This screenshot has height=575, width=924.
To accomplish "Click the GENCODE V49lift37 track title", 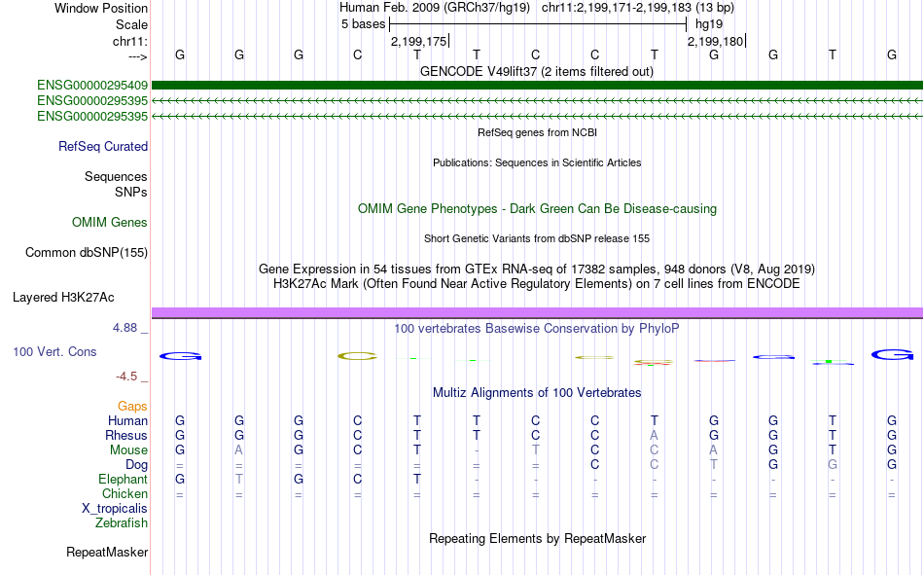I will pyautogui.click(x=536, y=71).
